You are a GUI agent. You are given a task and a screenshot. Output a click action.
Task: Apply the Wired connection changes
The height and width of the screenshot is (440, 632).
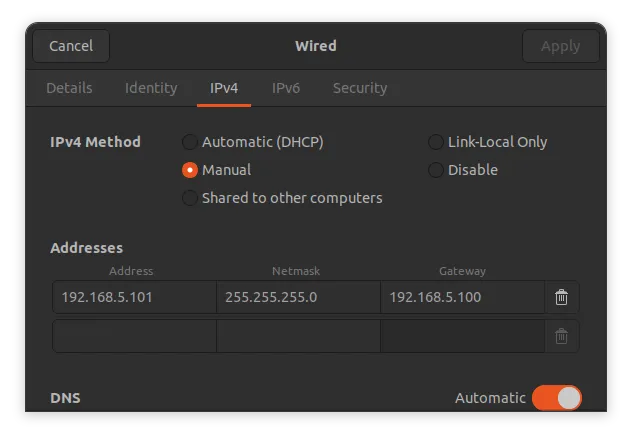pyautogui.click(x=561, y=46)
